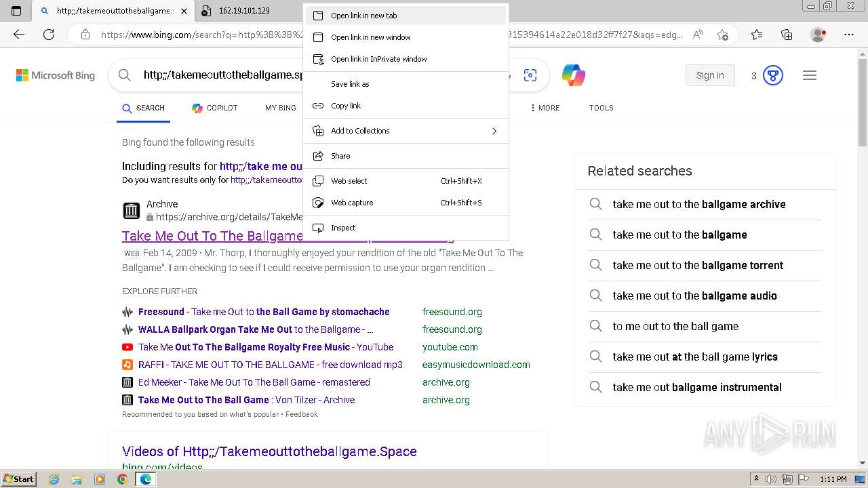The height and width of the screenshot is (488, 868).
Task: Launch Internet Explorer from taskbar
Action: tap(54, 479)
